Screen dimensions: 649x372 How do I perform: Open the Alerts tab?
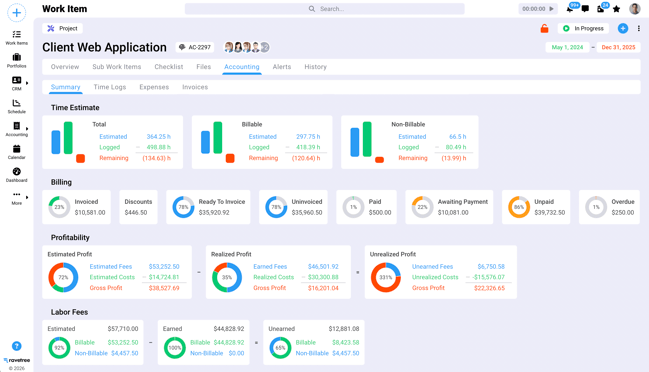(x=282, y=67)
